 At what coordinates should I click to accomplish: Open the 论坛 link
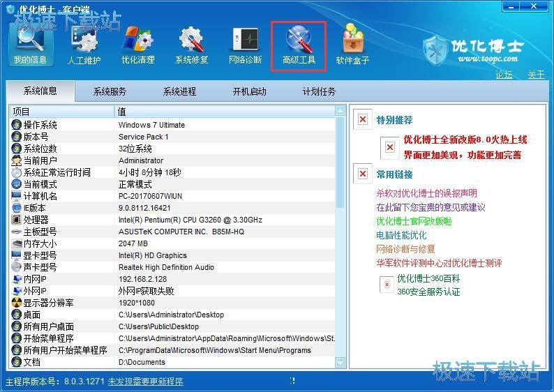click(504, 75)
